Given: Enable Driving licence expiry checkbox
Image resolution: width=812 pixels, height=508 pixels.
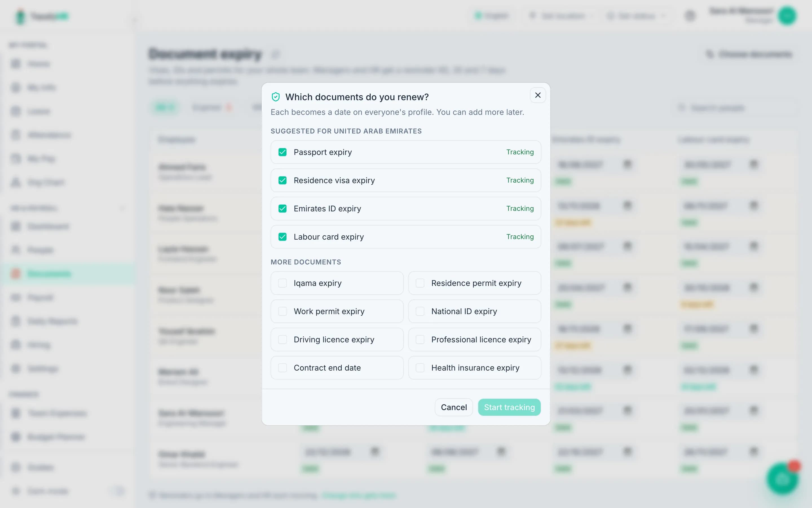Looking at the screenshot, I should click(283, 340).
